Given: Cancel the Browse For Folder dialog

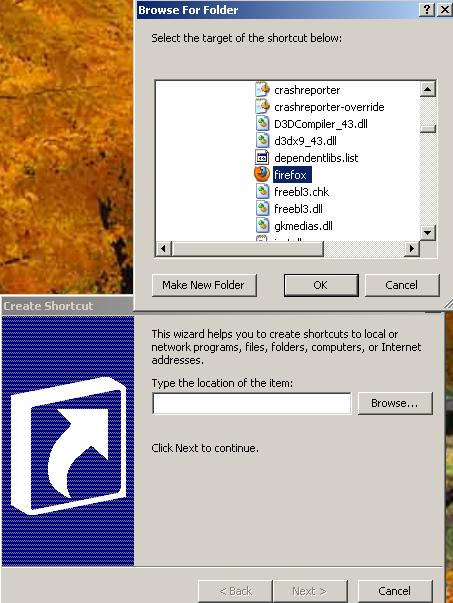Looking at the screenshot, I should [402, 285].
